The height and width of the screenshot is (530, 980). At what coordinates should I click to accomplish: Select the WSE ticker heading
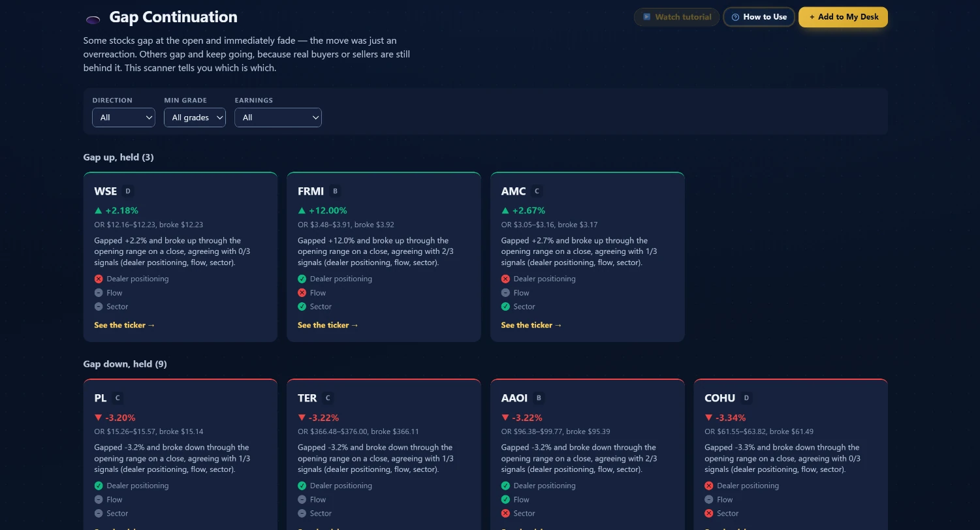tap(106, 191)
